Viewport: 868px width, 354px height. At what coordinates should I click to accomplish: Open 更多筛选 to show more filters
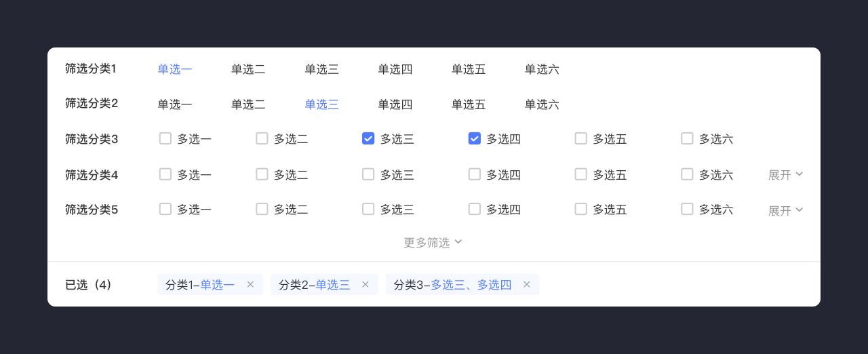point(433,242)
